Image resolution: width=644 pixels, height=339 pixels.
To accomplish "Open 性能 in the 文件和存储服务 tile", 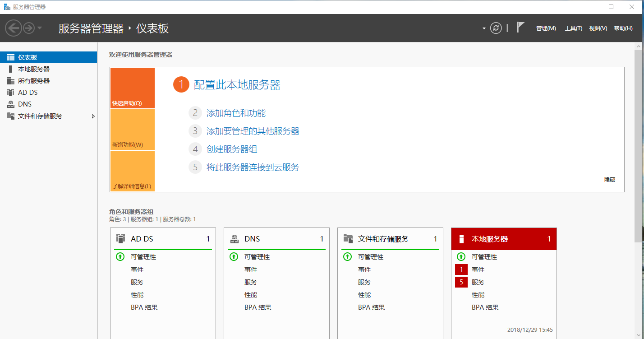I will 364,295.
